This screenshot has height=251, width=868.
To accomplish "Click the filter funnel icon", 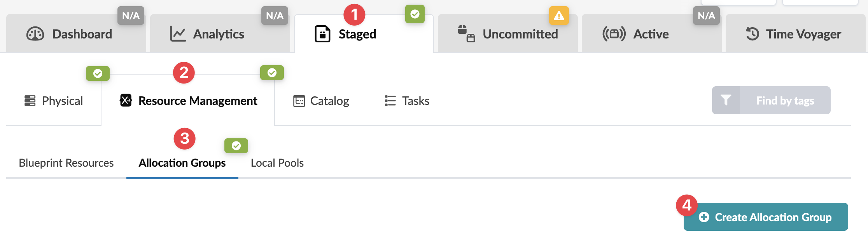I will pos(726,100).
